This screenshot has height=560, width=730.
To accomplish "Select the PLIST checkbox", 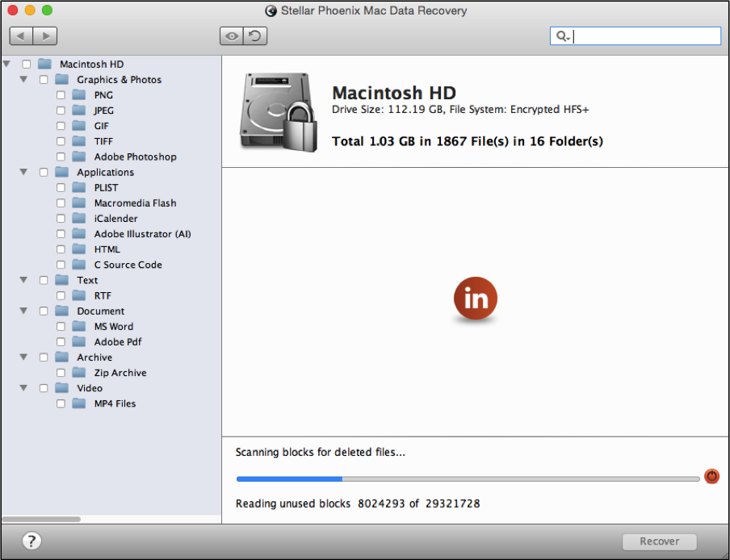I will (61, 187).
